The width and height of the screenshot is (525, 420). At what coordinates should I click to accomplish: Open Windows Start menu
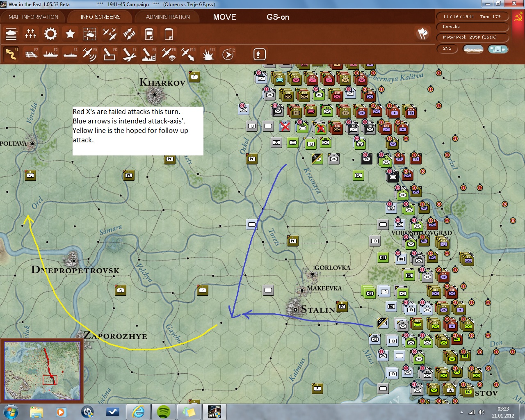(11, 411)
